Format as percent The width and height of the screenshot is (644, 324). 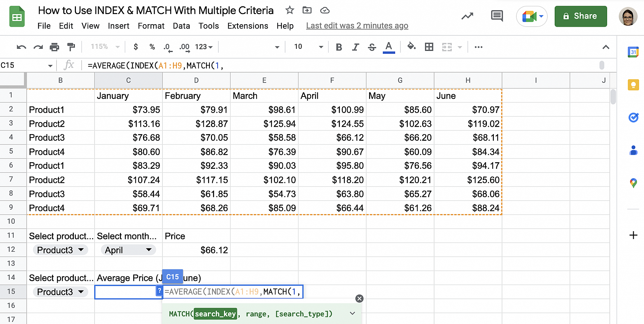tap(152, 47)
